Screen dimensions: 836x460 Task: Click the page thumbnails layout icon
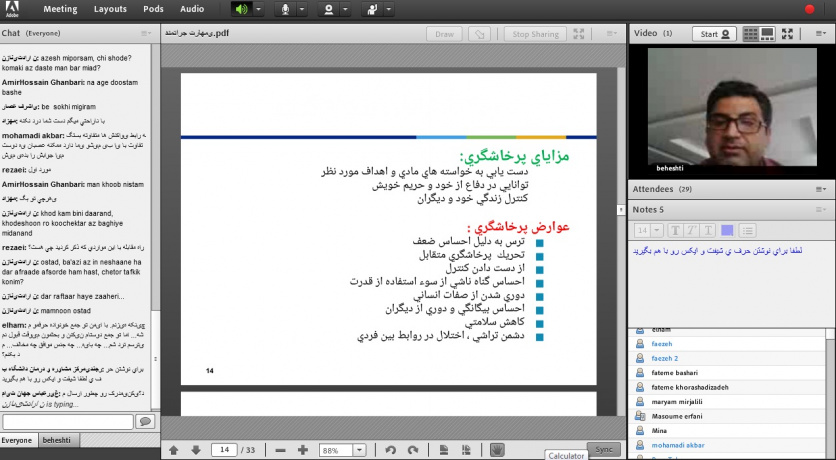(466, 450)
